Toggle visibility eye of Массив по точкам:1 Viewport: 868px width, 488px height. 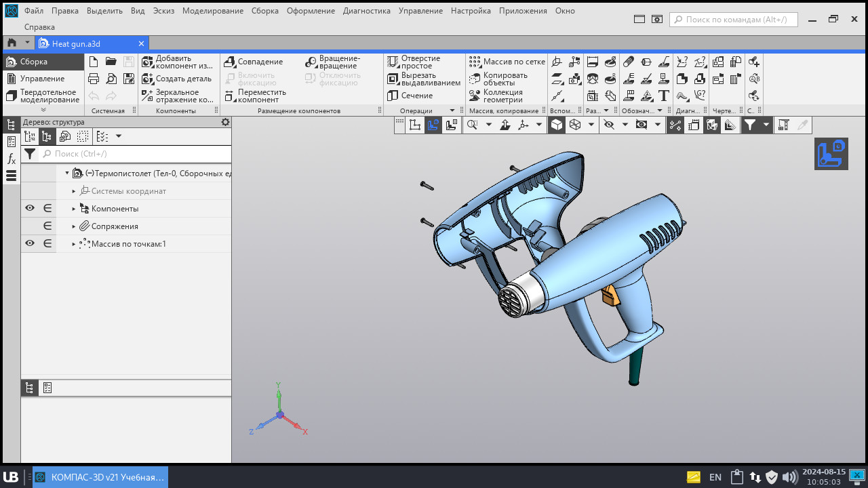(30, 244)
